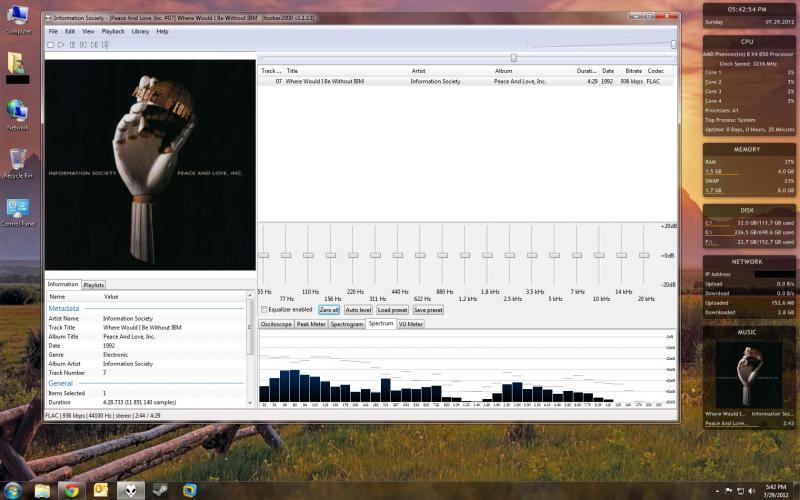Screen dimensions: 800x500
Task: Switch to the Oscilloscope visualization tab
Action: pyautogui.click(x=276, y=324)
